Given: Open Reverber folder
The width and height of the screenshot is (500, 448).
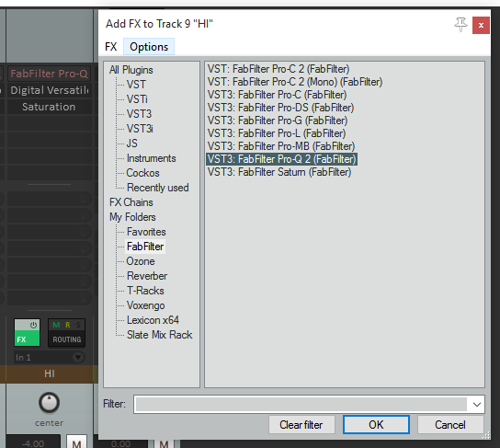Looking at the screenshot, I should (x=147, y=276).
